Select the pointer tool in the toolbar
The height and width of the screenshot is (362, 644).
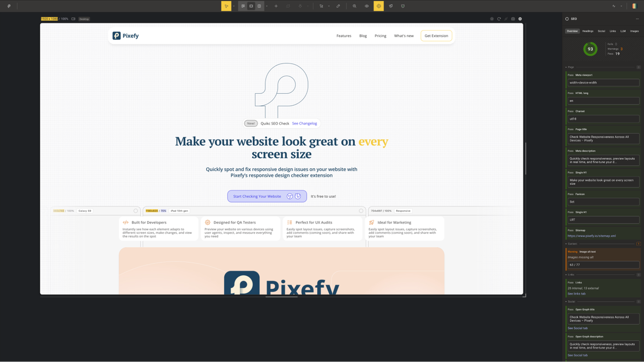(226, 6)
